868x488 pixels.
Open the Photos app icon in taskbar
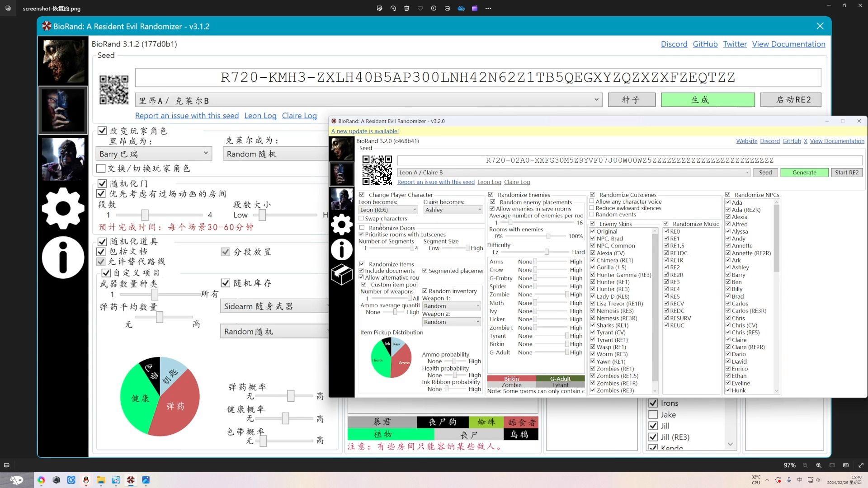click(146, 480)
